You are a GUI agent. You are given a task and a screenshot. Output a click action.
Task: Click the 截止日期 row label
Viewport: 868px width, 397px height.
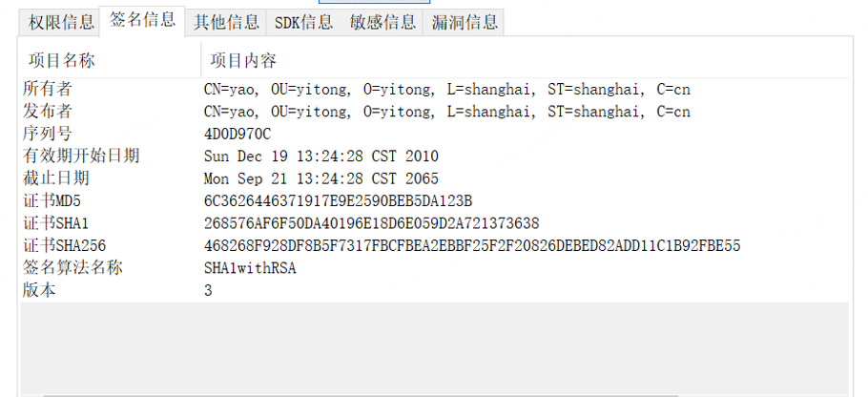[x=56, y=178]
